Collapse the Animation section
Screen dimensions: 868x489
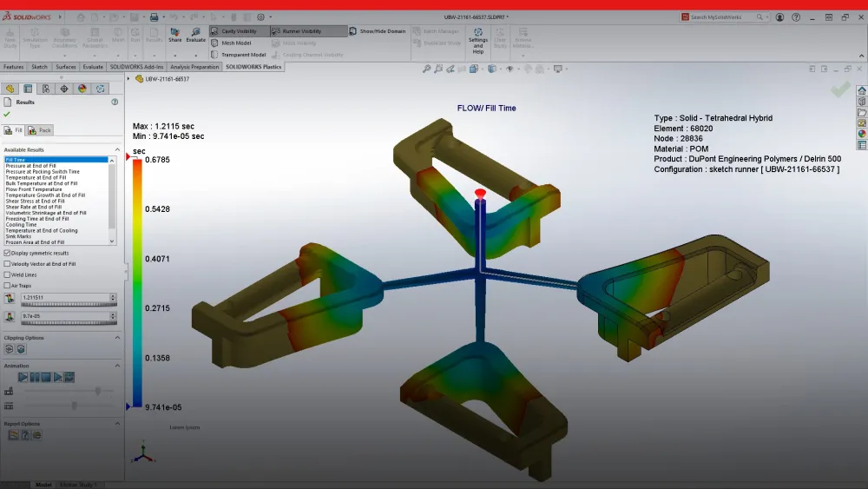pyautogui.click(x=117, y=366)
